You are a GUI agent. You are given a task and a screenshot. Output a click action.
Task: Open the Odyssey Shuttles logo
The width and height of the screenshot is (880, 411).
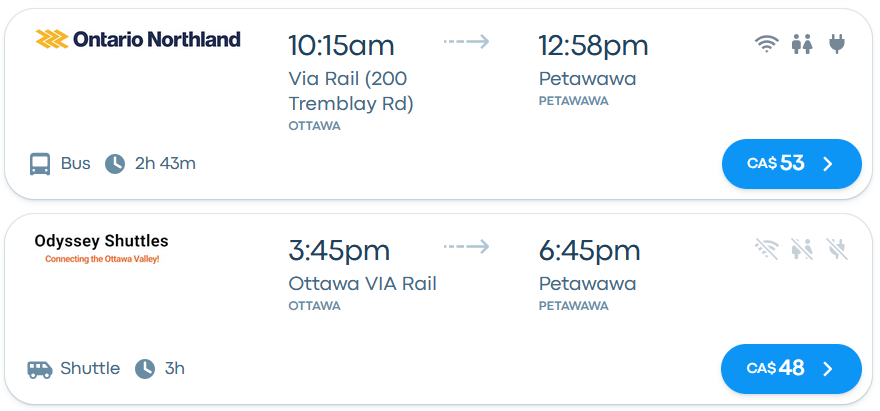(x=102, y=248)
